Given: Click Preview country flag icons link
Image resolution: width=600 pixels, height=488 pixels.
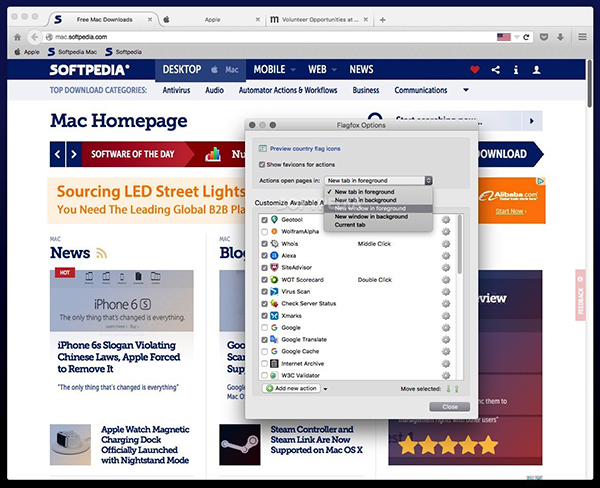Looking at the screenshot, I should (x=305, y=149).
